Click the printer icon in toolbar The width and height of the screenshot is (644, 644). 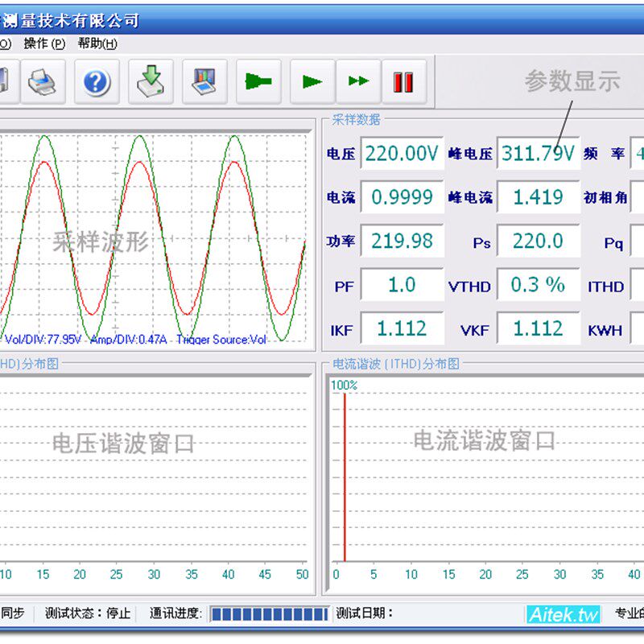[43, 82]
